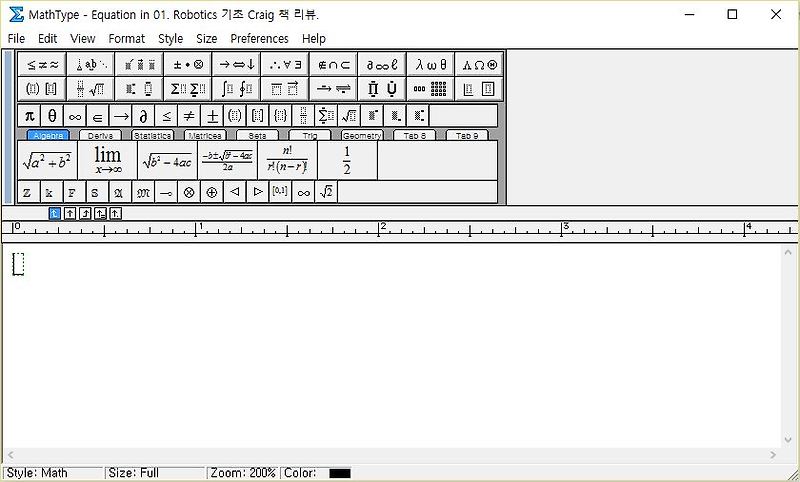Open the spaces and ellipses palette

91,65
